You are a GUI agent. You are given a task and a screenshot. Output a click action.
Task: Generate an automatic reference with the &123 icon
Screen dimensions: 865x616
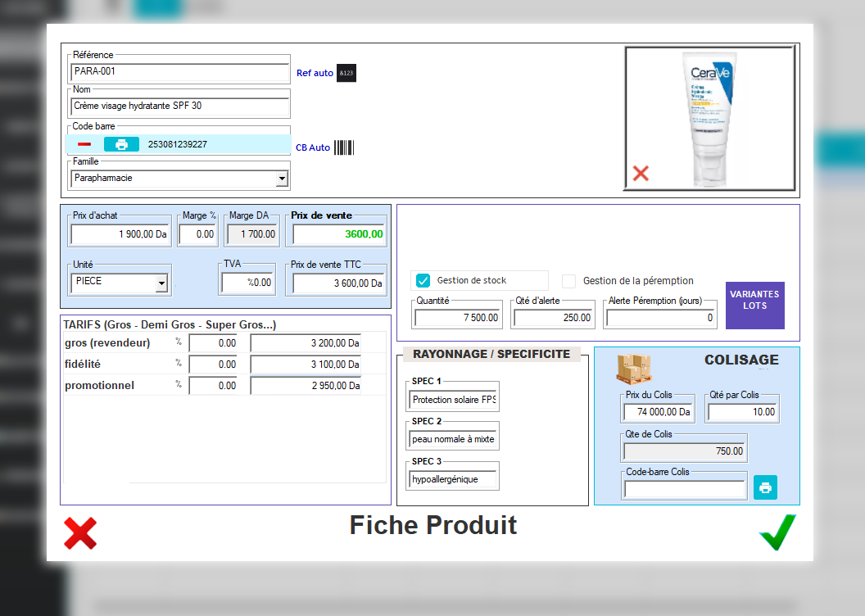[346, 73]
